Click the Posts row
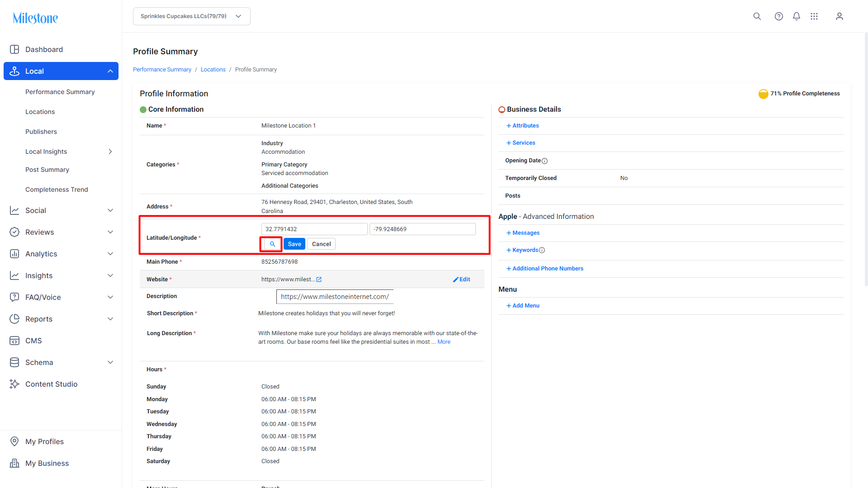The image size is (868, 488). coord(671,196)
